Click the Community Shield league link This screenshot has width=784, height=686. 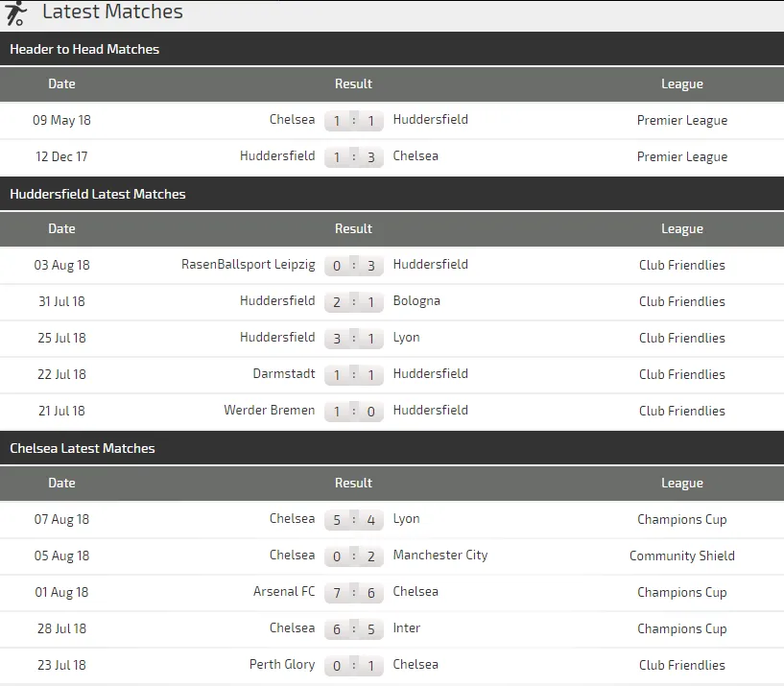[681, 556]
